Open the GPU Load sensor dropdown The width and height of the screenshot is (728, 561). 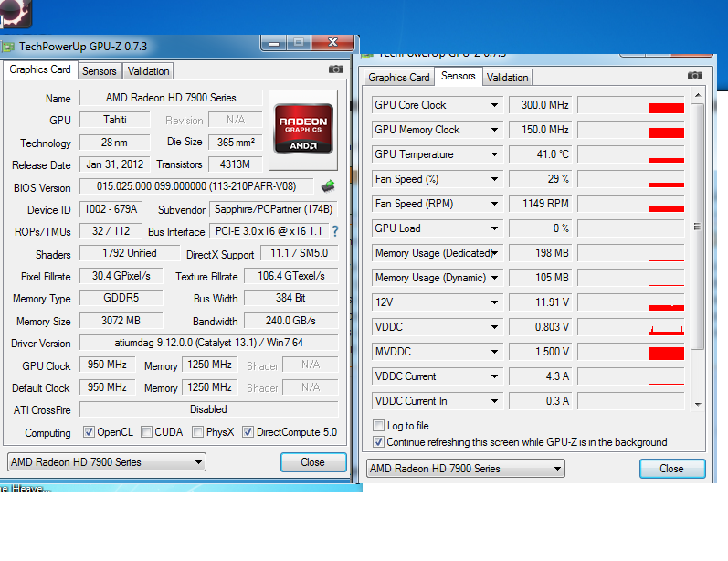(x=495, y=228)
